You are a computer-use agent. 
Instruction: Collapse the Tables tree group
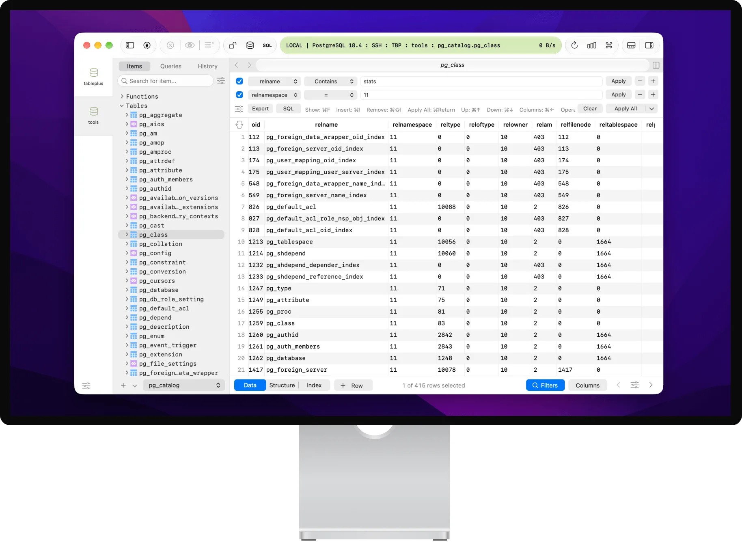point(122,106)
